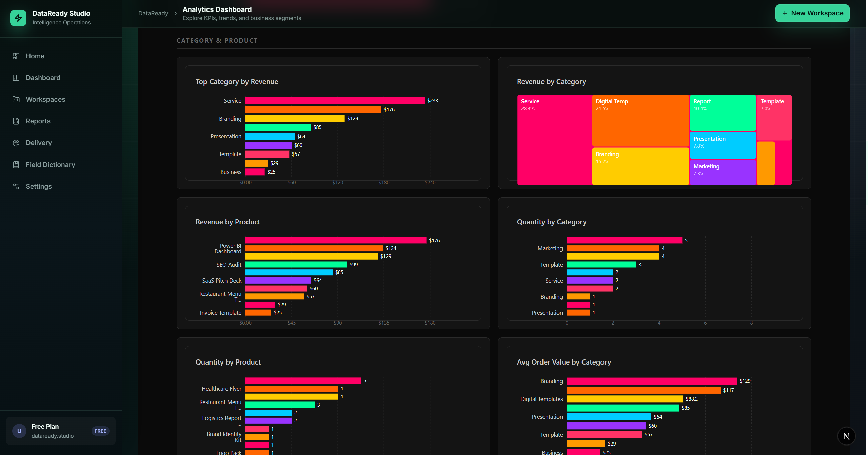Click the Workspaces folder icon
This screenshot has height=455, width=868.
[x=16, y=99]
